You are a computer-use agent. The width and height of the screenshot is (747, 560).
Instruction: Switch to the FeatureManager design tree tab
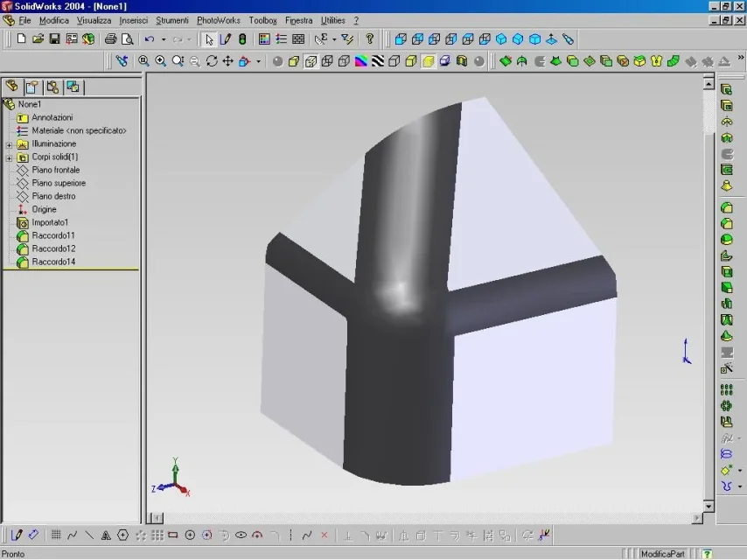12,87
